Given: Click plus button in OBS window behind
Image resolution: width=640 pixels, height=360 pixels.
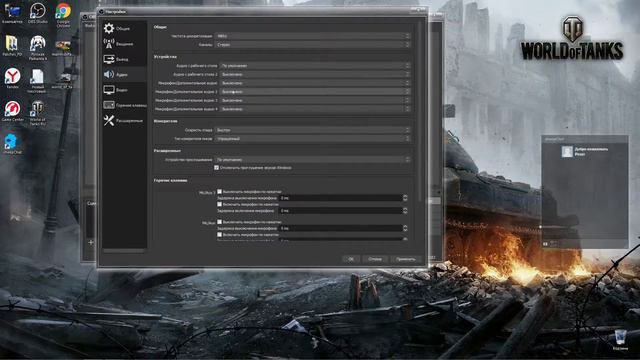Looking at the screenshot, I should click(x=91, y=242).
